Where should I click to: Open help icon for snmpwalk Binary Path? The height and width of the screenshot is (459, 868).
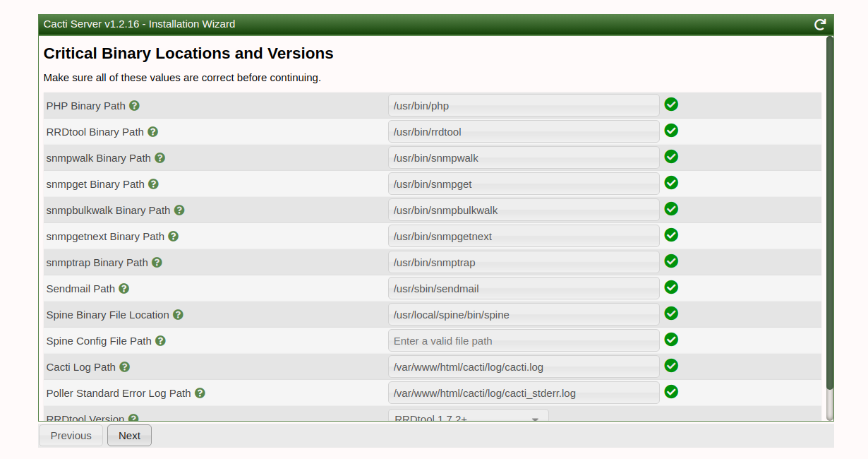[159, 157]
